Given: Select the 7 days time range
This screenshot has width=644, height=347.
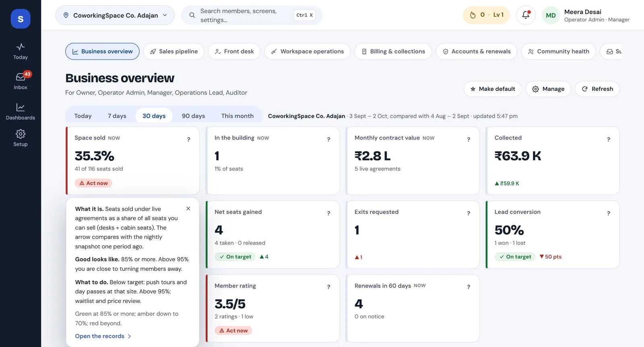Looking at the screenshot, I should click(x=117, y=116).
